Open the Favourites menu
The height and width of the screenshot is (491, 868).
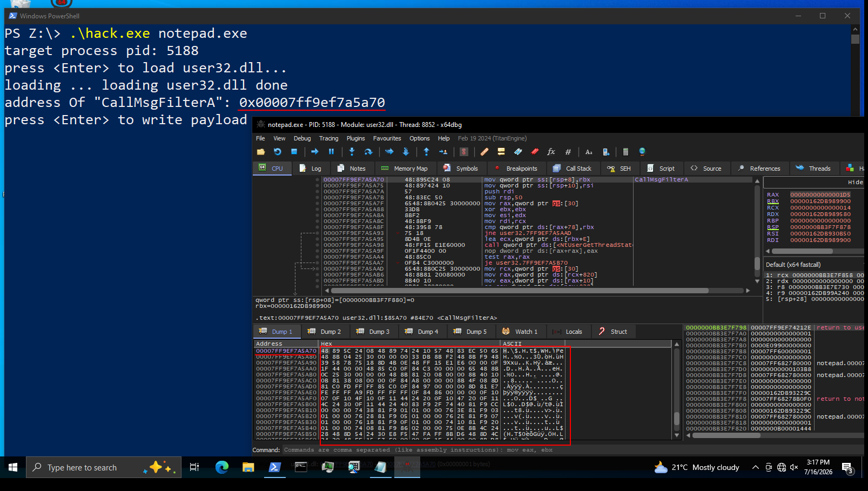(x=387, y=138)
